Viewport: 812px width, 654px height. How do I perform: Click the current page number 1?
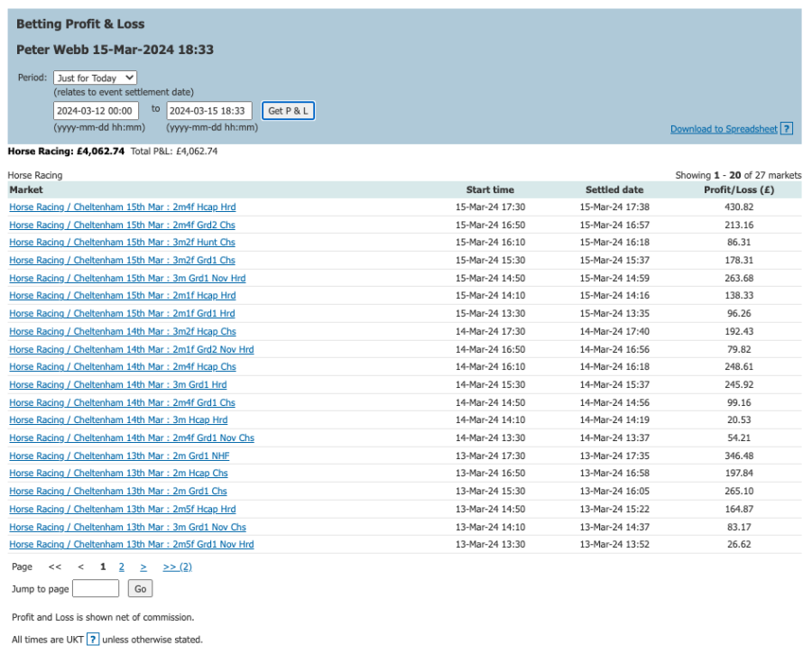tap(103, 567)
